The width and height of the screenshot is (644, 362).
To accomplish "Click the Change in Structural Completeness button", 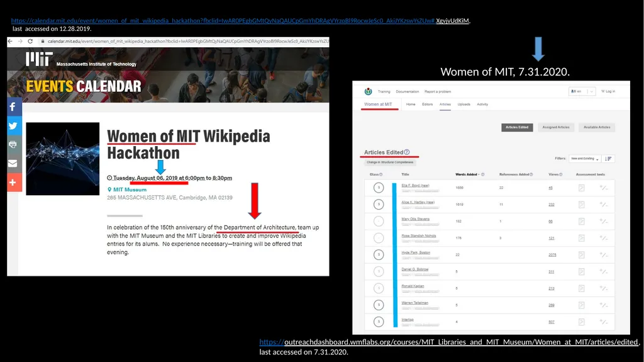I will pos(390,162).
